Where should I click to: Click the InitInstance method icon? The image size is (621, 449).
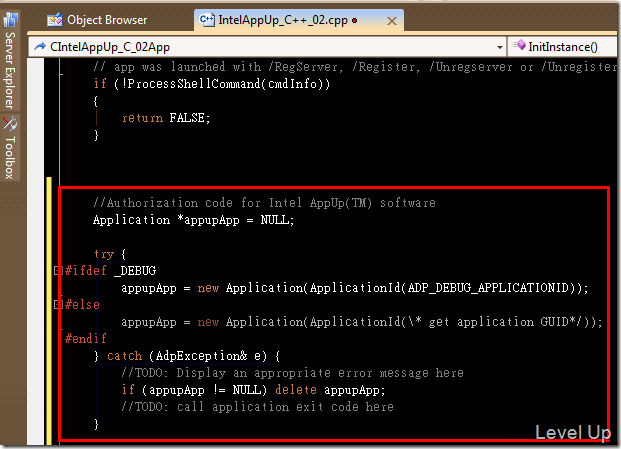click(519, 46)
